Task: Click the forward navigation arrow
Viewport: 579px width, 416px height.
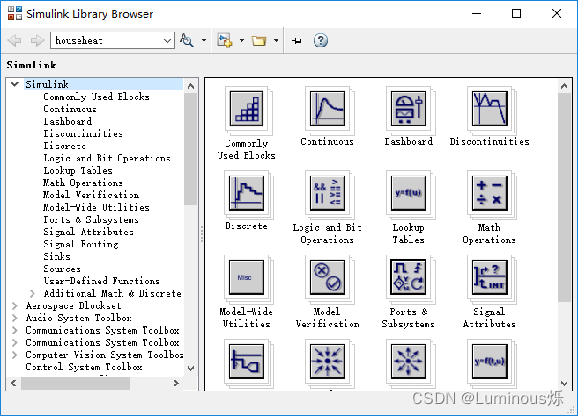Action: coord(37,40)
